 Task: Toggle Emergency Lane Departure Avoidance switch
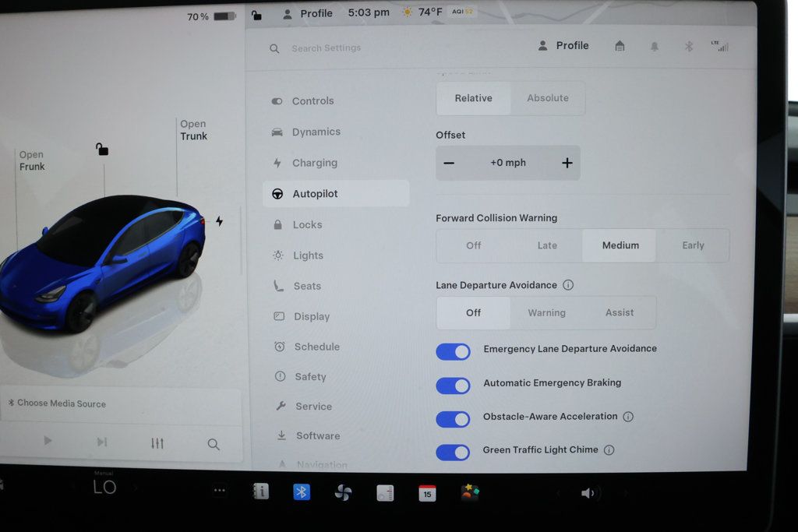(453, 352)
